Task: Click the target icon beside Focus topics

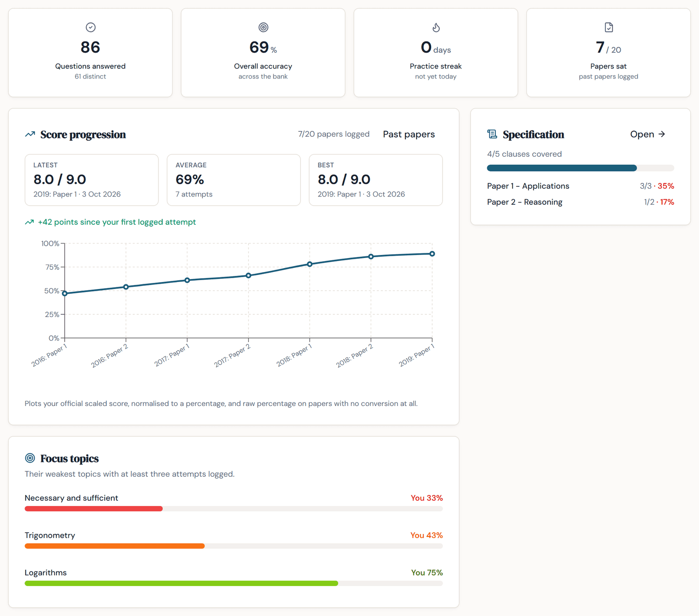Action: click(30, 458)
